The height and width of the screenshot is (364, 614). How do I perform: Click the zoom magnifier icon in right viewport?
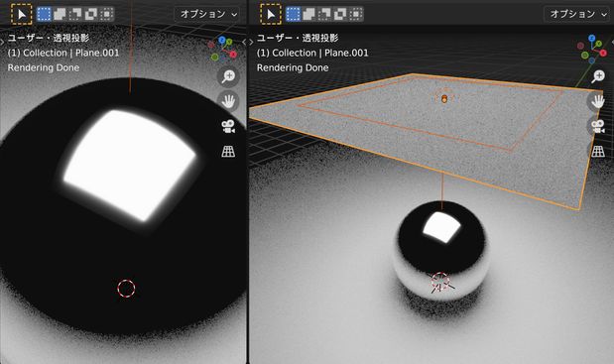pyautogui.click(x=598, y=76)
